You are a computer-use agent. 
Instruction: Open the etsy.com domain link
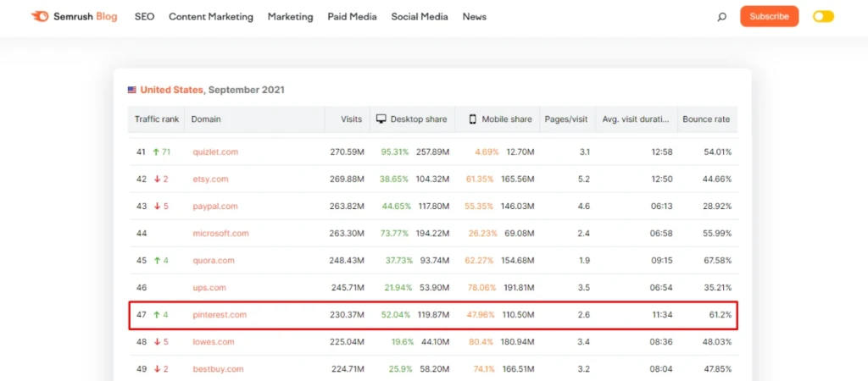coord(210,179)
